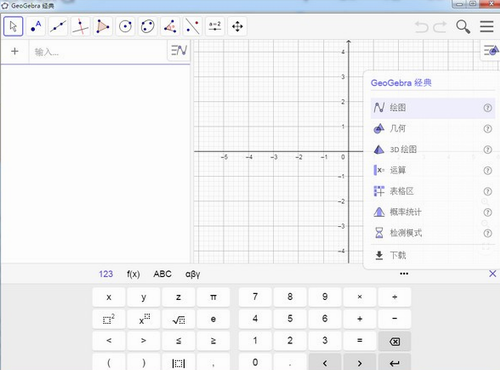
Task: Switch keyboard to f(x) tab
Action: point(133,274)
